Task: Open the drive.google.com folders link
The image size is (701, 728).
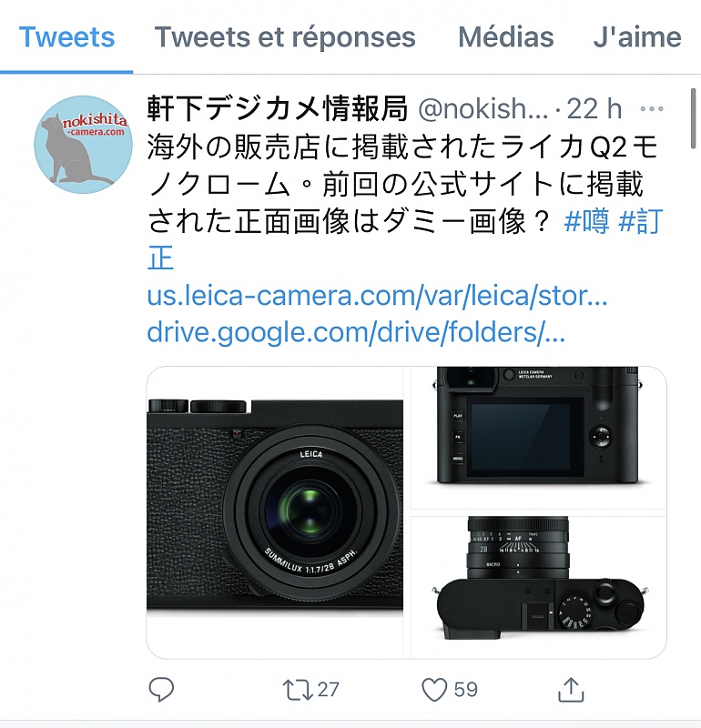Action: point(356,332)
